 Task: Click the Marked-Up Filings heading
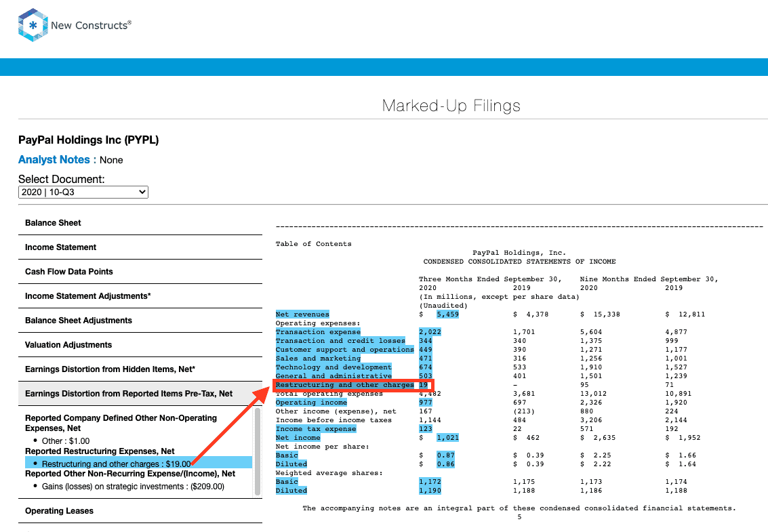451,106
